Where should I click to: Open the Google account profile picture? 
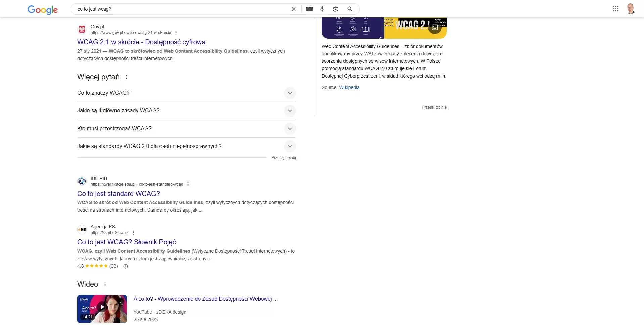[x=631, y=9]
